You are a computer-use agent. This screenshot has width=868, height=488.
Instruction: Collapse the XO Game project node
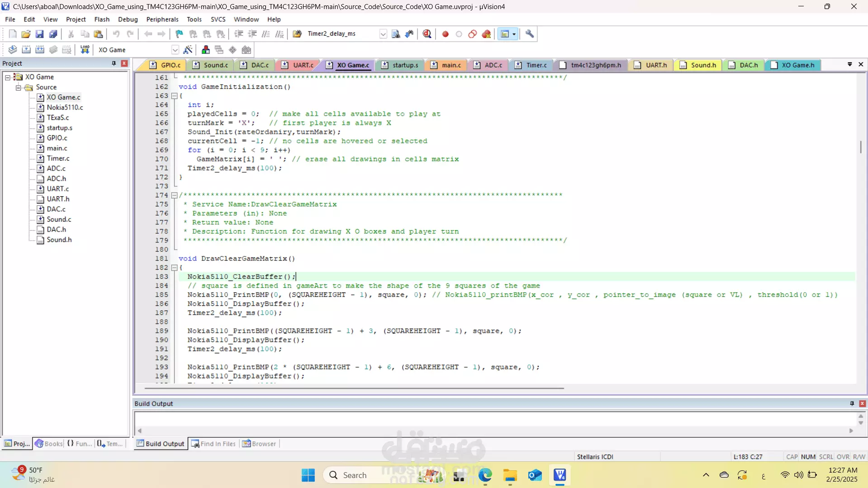pyautogui.click(x=8, y=77)
